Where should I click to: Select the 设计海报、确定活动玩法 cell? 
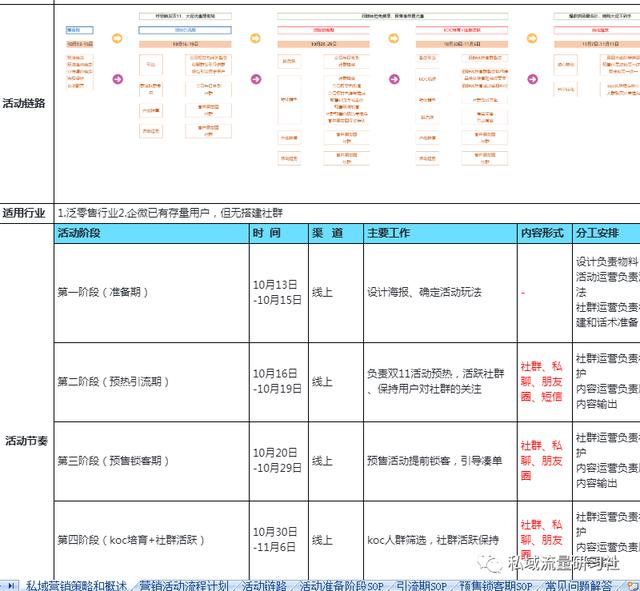440,293
